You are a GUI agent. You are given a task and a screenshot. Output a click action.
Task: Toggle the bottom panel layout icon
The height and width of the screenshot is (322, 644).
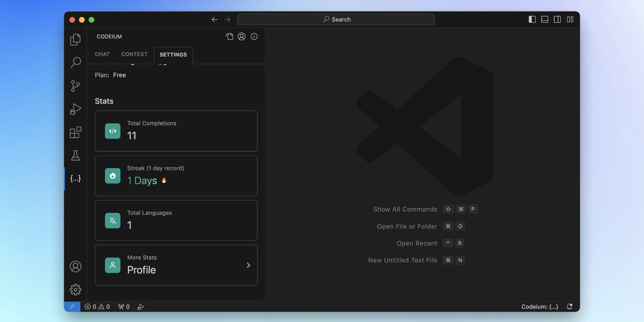(545, 20)
